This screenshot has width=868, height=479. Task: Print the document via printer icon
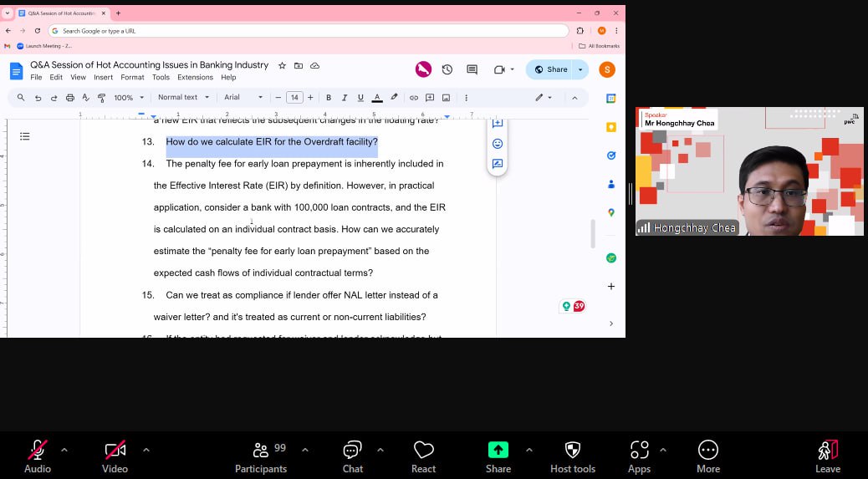69,98
